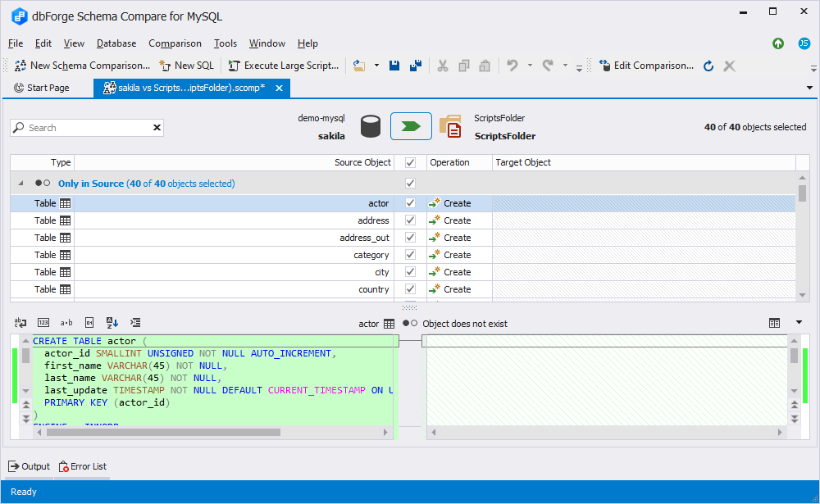820x504 pixels.
Task: Sort by Source Object column header
Action: [235, 162]
